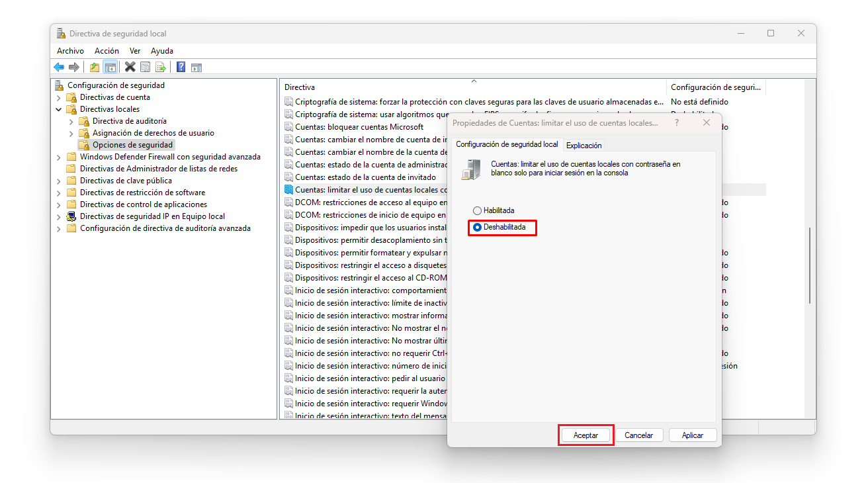Toggle the Show/Hide Console Tree icon
The height and width of the screenshot is (483, 868).
[110, 67]
